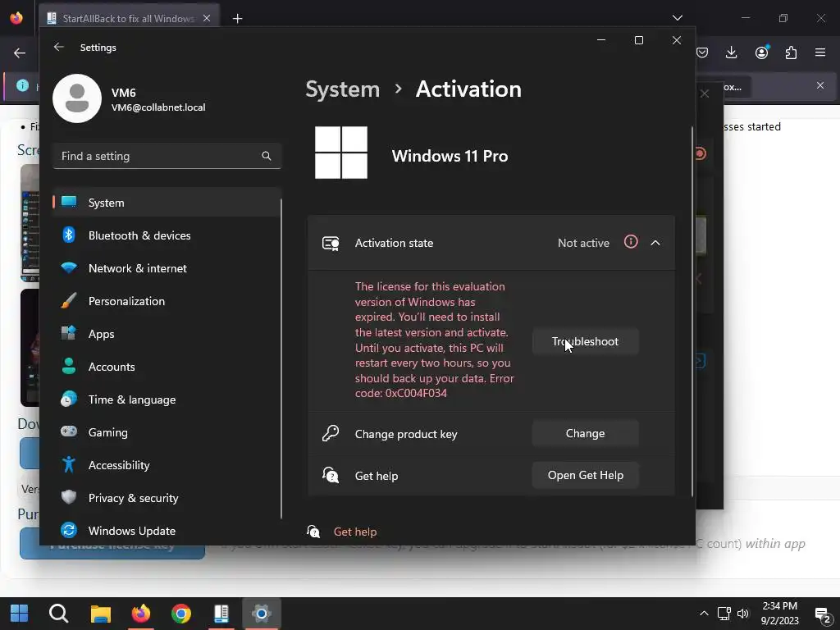840x630 pixels.
Task: Click the Troubleshoot button
Action: coord(585,341)
